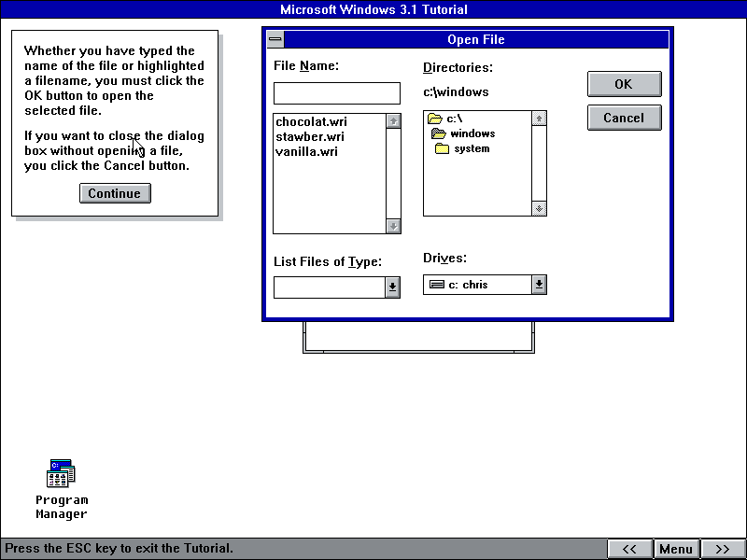The width and height of the screenshot is (747, 560).
Task: Click the Open File title bar
Action: [x=476, y=39]
